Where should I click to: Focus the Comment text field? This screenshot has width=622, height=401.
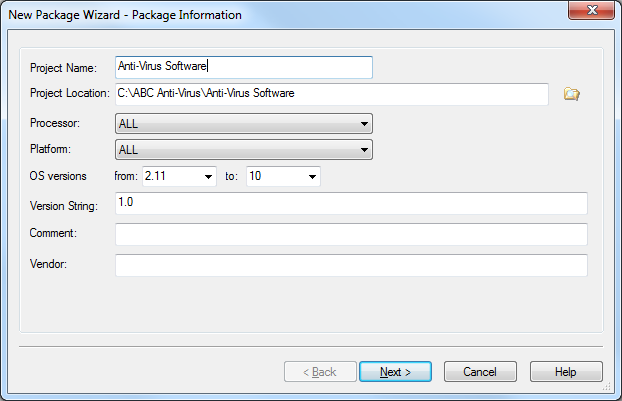tap(351, 234)
